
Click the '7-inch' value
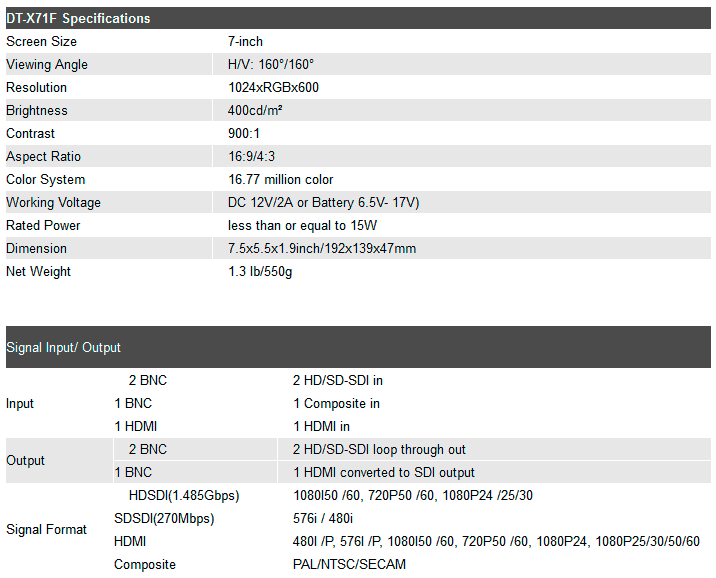pyautogui.click(x=245, y=42)
